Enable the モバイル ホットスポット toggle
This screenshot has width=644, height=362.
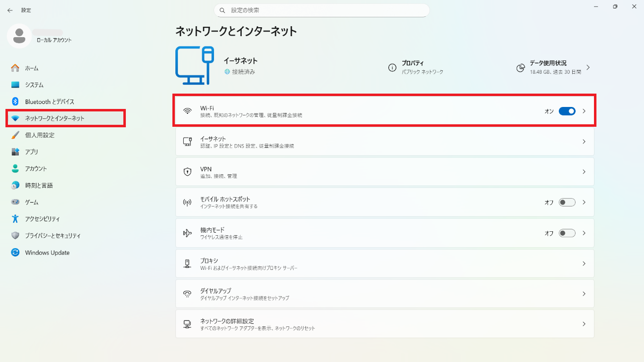point(567,203)
